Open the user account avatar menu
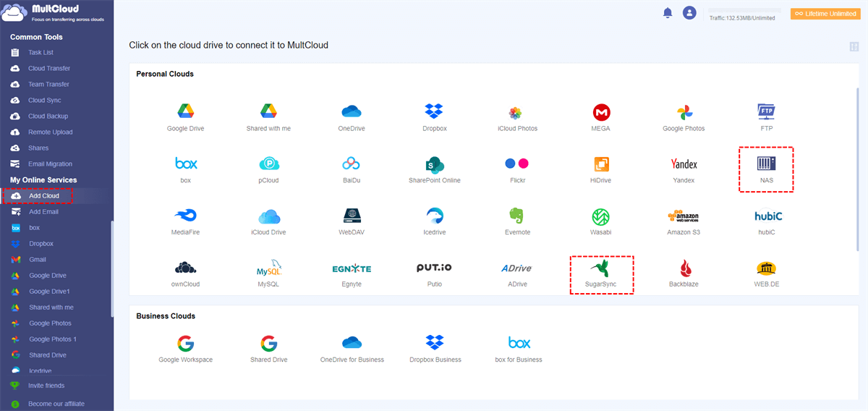The image size is (868, 411). pyautogui.click(x=689, y=13)
